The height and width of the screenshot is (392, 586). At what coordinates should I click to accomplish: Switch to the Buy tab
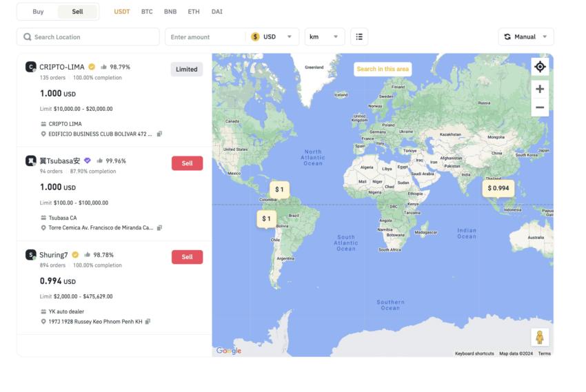[38, 12]
